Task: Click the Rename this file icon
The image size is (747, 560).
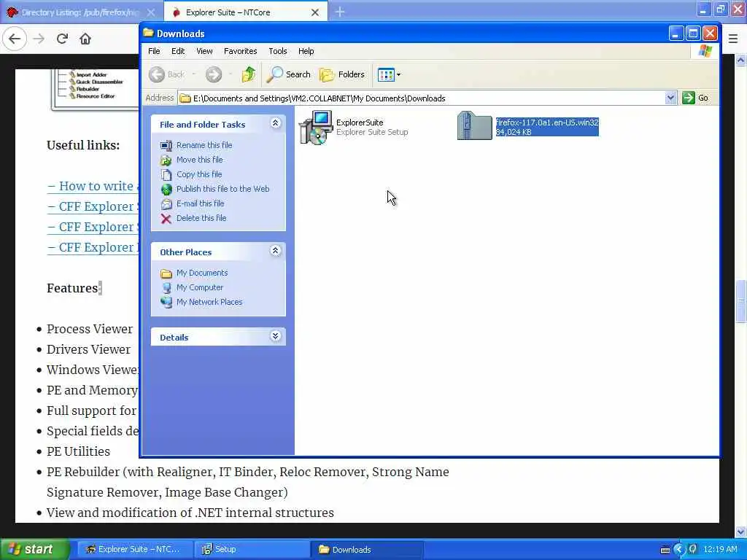Action: [166, 145]
